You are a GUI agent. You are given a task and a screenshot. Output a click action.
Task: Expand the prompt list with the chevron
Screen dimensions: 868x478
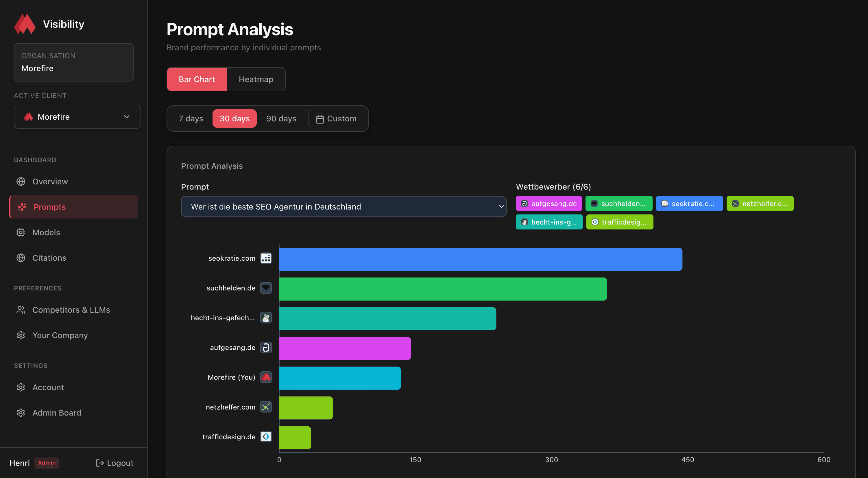[501, 207]
